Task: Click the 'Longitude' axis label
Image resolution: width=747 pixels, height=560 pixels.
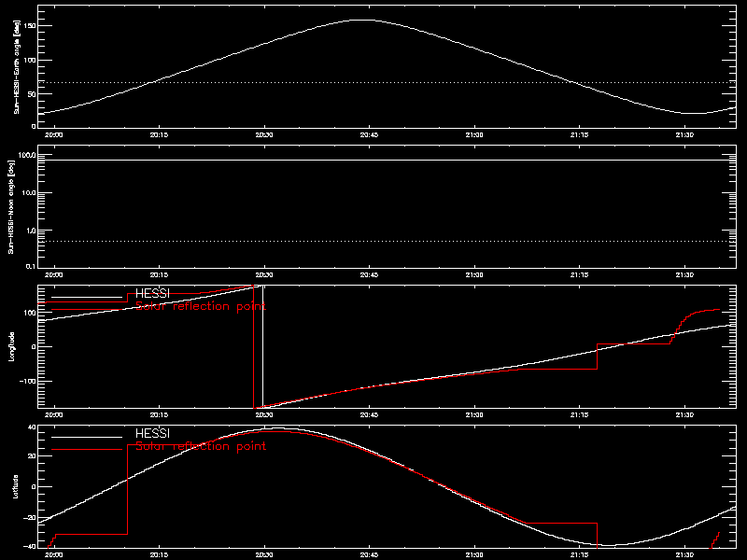Action: [12, 346]
